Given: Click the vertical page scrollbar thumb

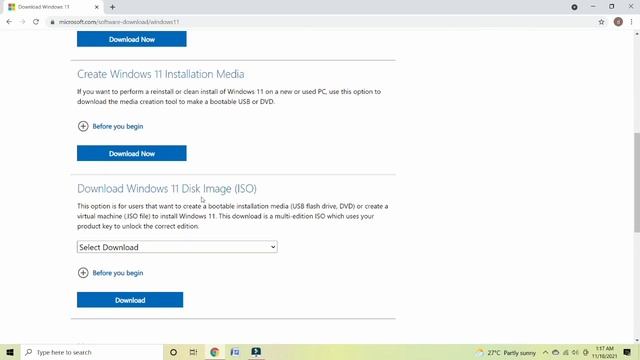Looking at the screenshot, I should tap(637, 182).
